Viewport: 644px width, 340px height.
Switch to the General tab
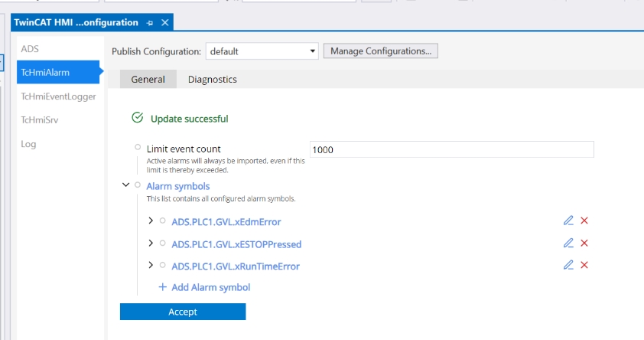[x=148, y=79]
